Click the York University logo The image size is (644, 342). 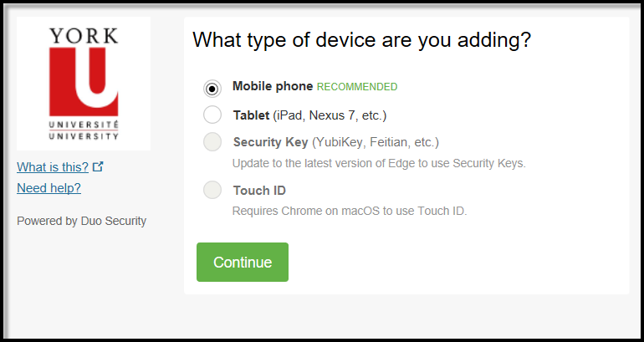(84, 84)
